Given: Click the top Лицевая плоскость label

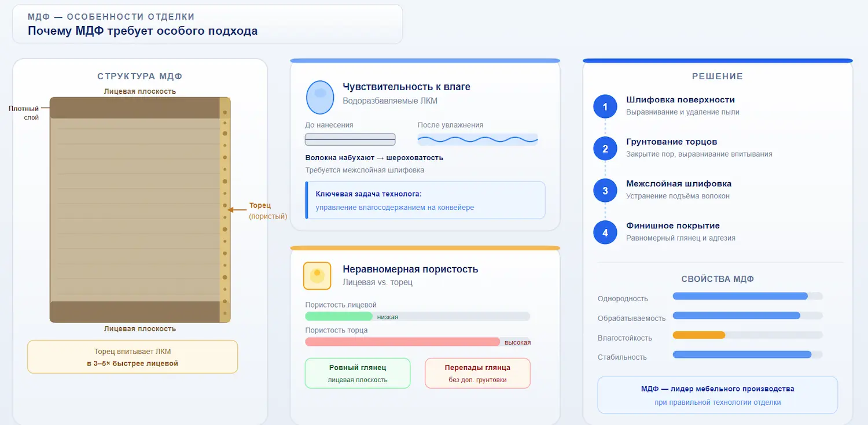Looking at the screenshot, I should click(x=140, y=91).
